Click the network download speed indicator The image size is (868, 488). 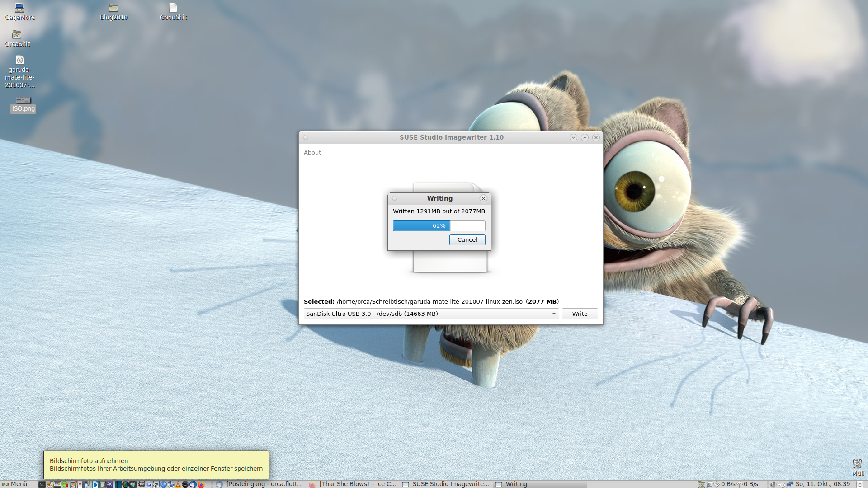point(724,484)
